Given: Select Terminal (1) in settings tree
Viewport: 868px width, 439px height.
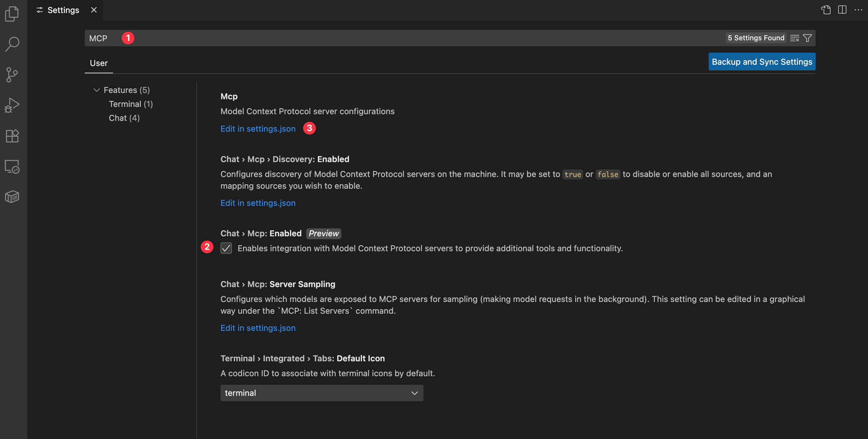Looking at the screenshot, I should (131, 104).
